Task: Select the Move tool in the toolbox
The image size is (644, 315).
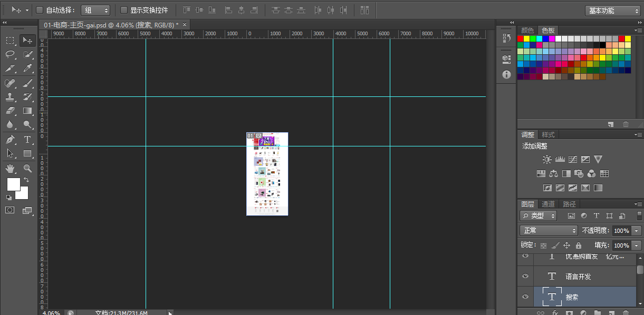Action: click(27, 41)
